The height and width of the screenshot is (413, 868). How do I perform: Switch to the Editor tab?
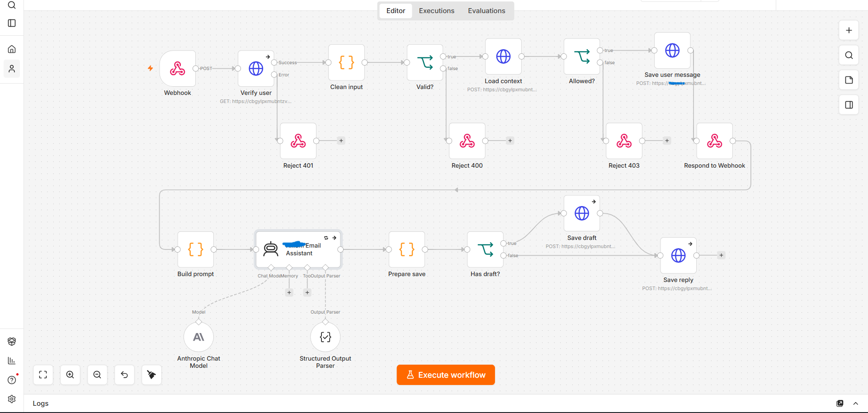click(396, 11)
